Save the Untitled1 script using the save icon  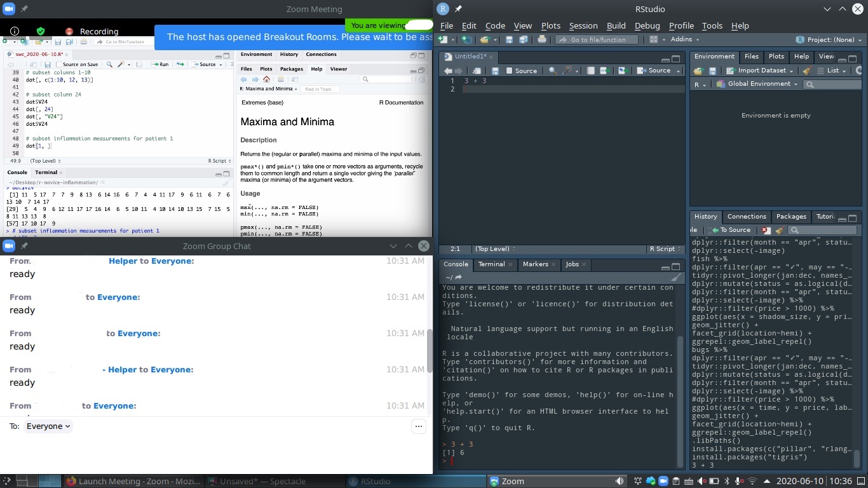[496, 71]
